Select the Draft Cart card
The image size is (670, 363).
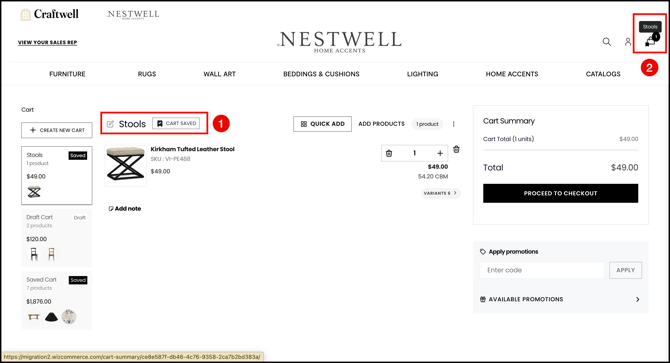pyautogui.click(x=57, y=237)
